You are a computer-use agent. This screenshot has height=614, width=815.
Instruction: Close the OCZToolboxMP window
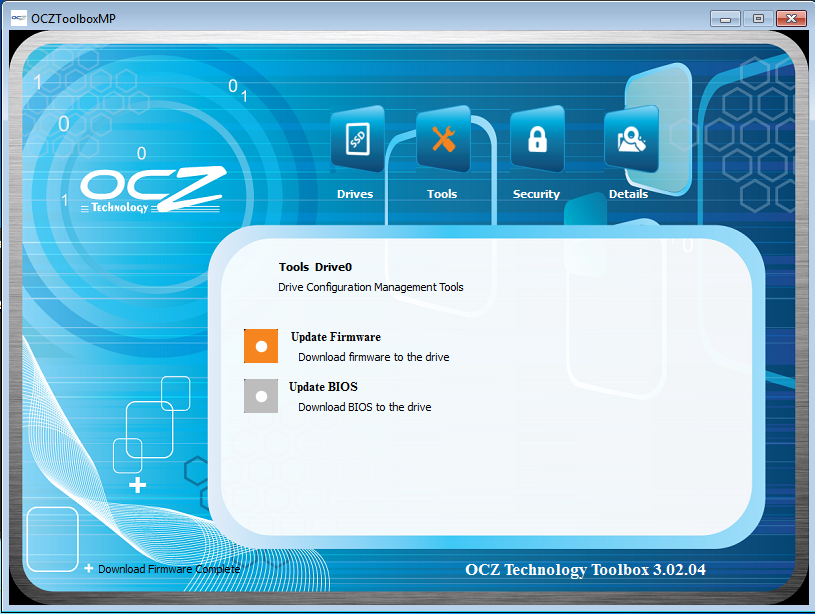pyautogui.click(x=791, y=19)
